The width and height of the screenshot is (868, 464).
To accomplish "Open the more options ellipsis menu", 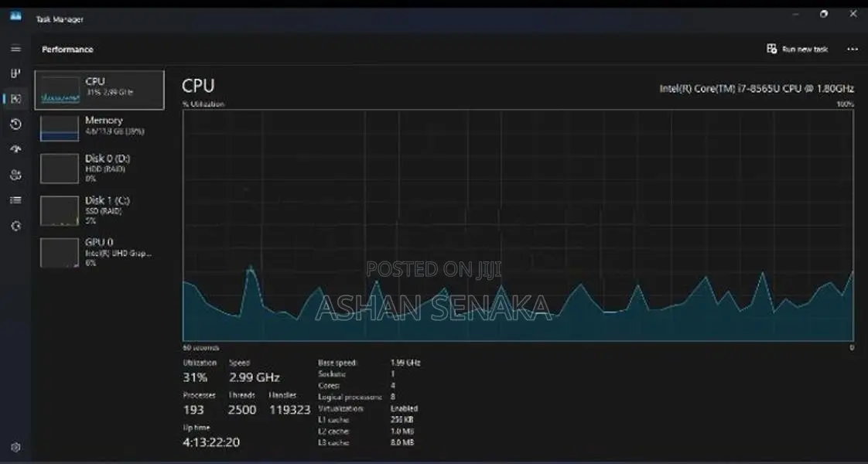I will [x=853, y=49].
